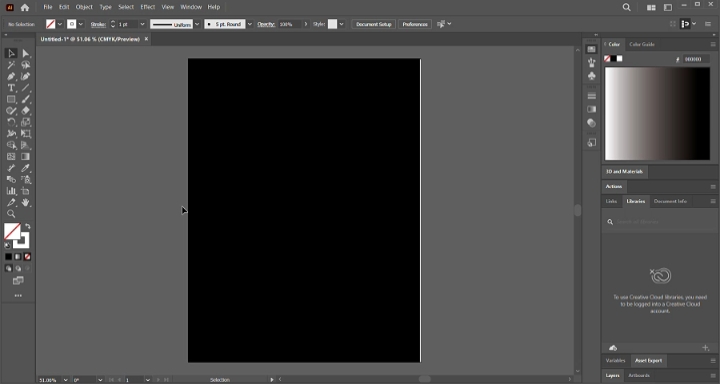Open the Uniform width profile dropdown
This screenshot has height=384, width=720.
[197, 24]
